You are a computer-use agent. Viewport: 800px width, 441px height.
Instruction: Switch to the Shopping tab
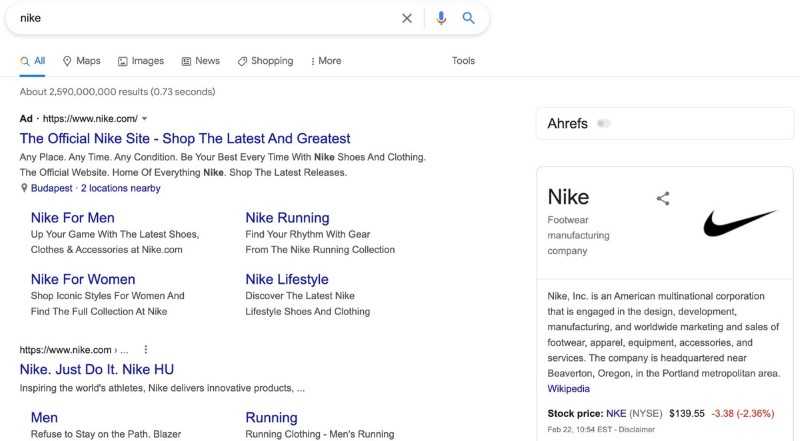pos(265,61)
